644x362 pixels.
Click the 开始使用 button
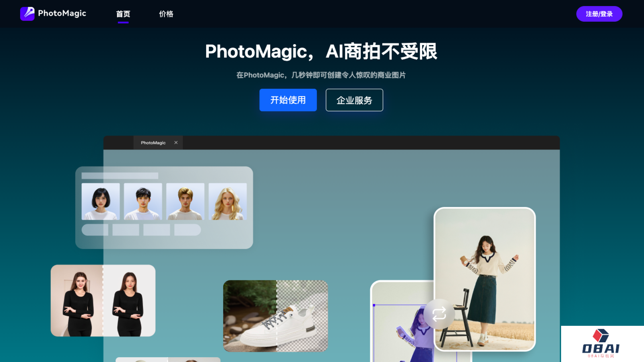pos(288,100)
